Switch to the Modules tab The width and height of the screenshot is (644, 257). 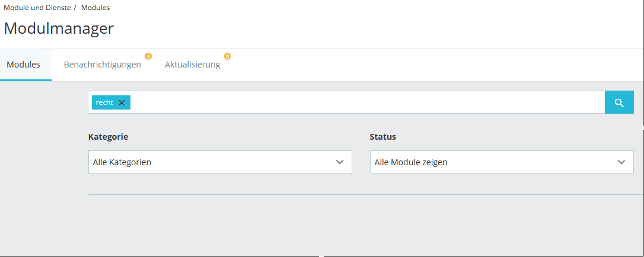click(24, 65)
